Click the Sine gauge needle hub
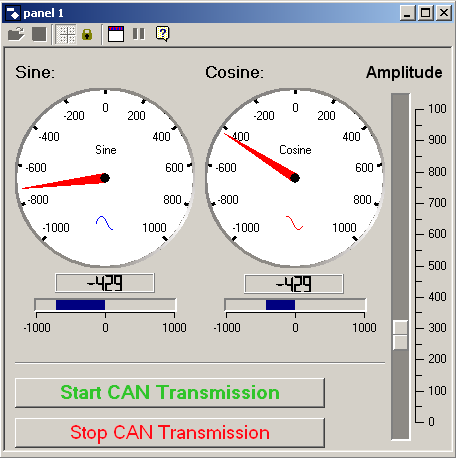Viewport: 456px width, 458px height. pyautogui.click(x=105, y=178)
